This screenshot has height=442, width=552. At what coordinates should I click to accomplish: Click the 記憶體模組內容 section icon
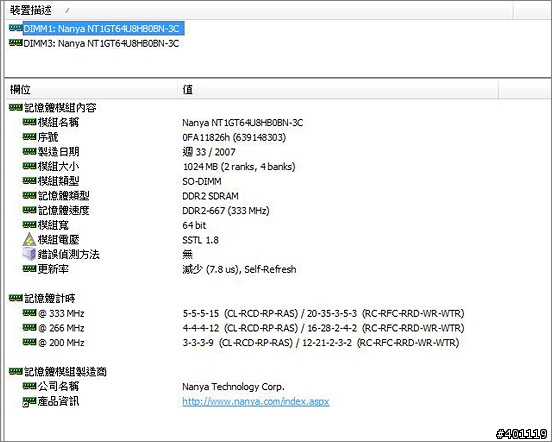point(16,107)
